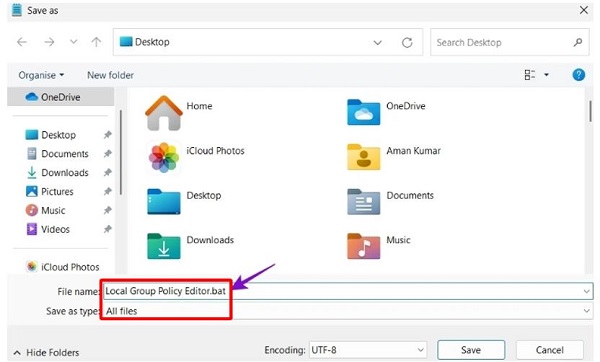The height and width of the screenshot is (362, 600).
Task: Open the blue Help icon
Action: click(579, 75)
